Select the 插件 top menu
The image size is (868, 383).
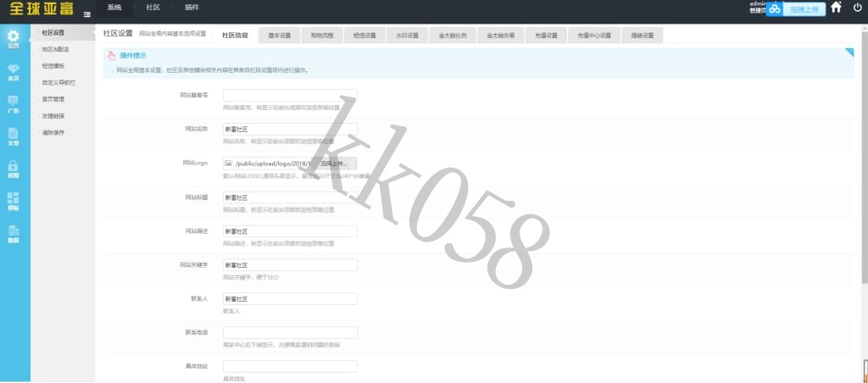click(x=192, y=8)
